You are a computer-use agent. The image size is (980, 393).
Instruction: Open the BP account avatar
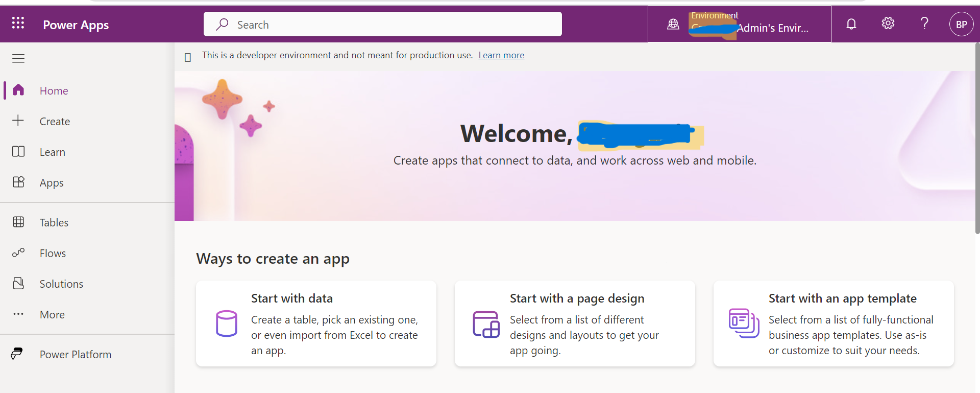(962, 24)
